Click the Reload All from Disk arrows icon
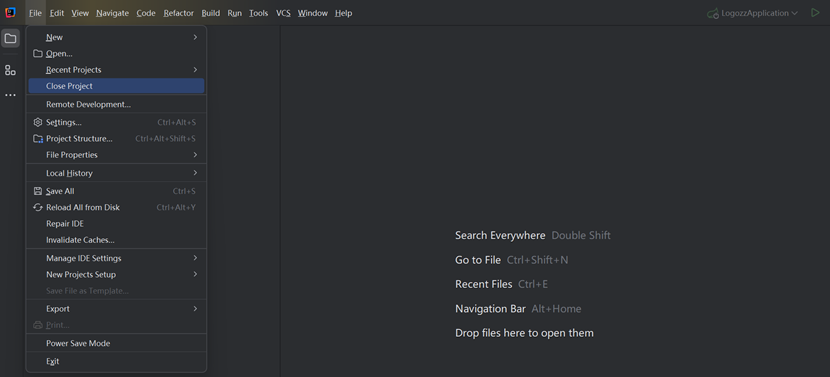 (38, 208)
